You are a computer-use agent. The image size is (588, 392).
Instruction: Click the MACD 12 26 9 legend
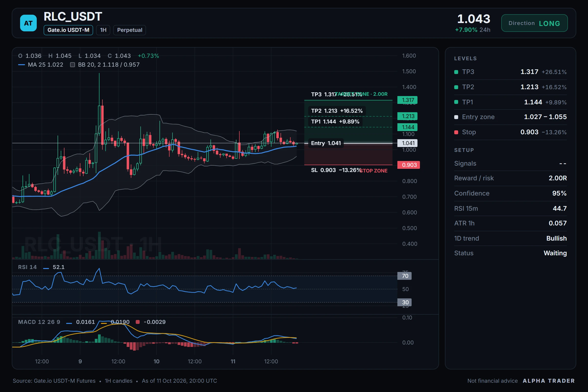[39, 322]
